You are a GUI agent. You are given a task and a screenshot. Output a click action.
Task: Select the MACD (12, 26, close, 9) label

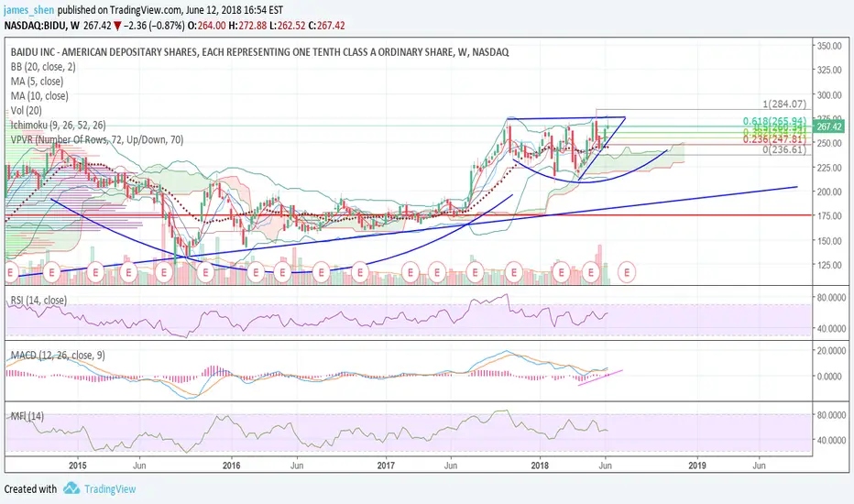tap(58, 356)
